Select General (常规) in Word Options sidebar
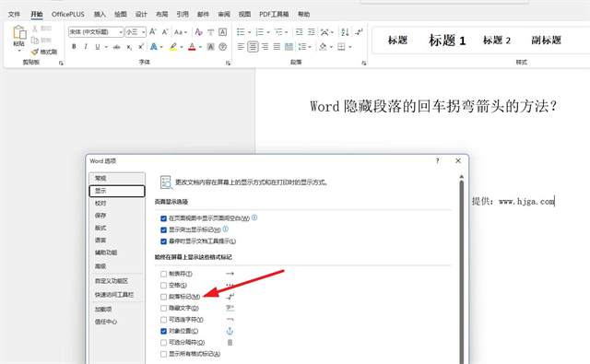The width and height of the screenshot is (590, 364). (117, 178)
